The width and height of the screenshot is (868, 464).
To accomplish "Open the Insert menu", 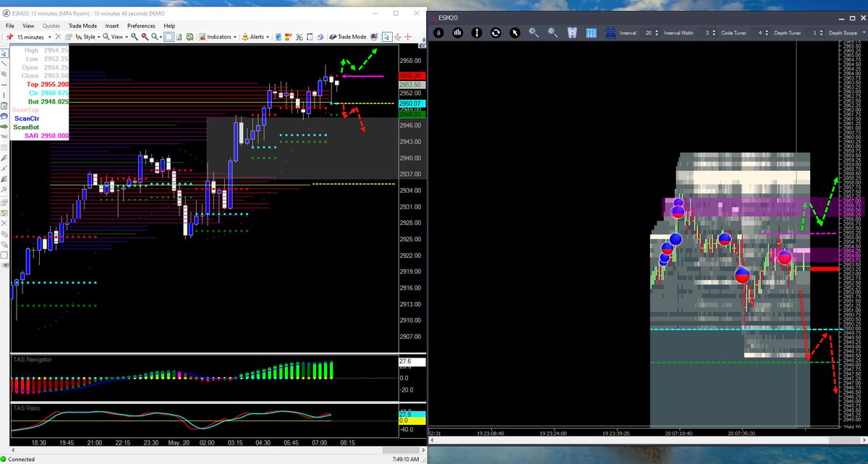I will click(x=112, y=25).
